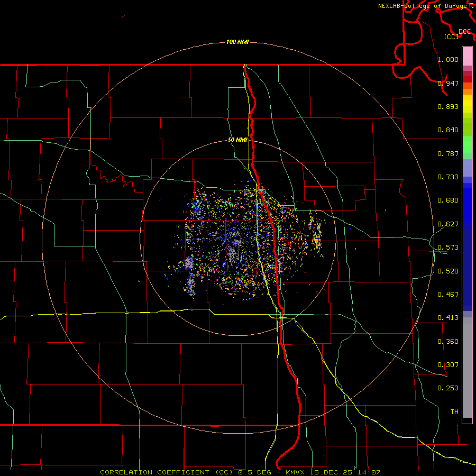Viewport: 476px width, 476px height.
Task: Click the 0.413 scale value
Action: 448,318
